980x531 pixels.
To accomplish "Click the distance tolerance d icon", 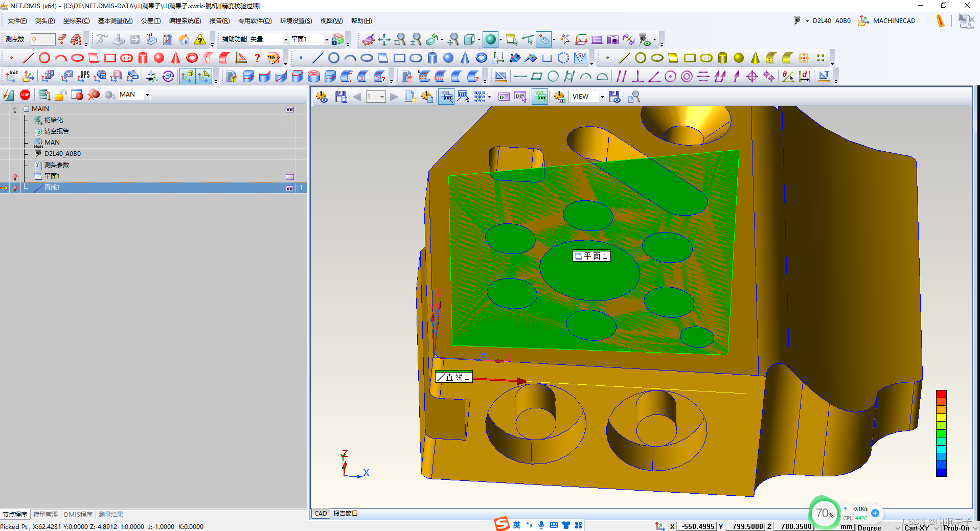I will (805, 76).
